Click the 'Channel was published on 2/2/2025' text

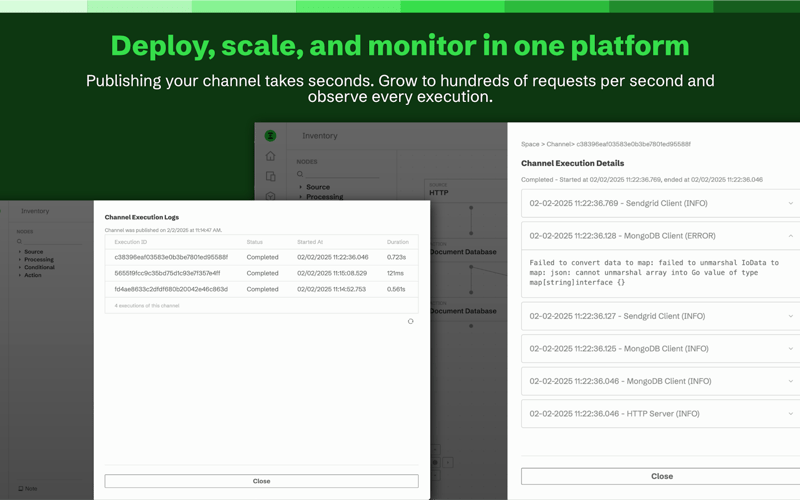point(163,230)
